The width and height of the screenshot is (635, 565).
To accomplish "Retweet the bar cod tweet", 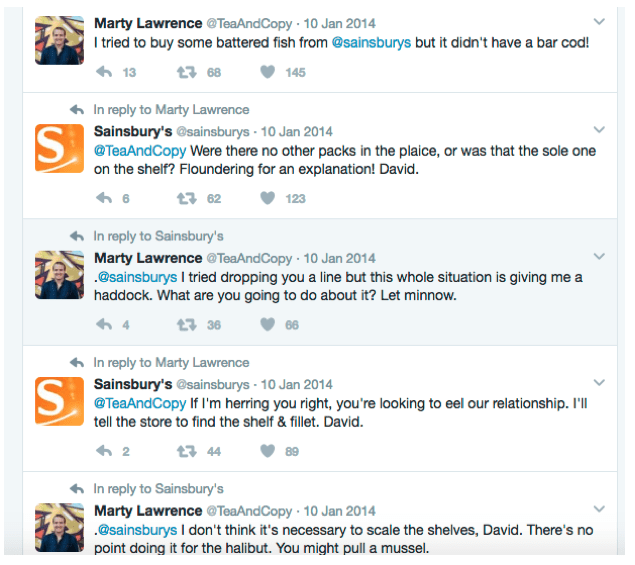I will [186, 72].
